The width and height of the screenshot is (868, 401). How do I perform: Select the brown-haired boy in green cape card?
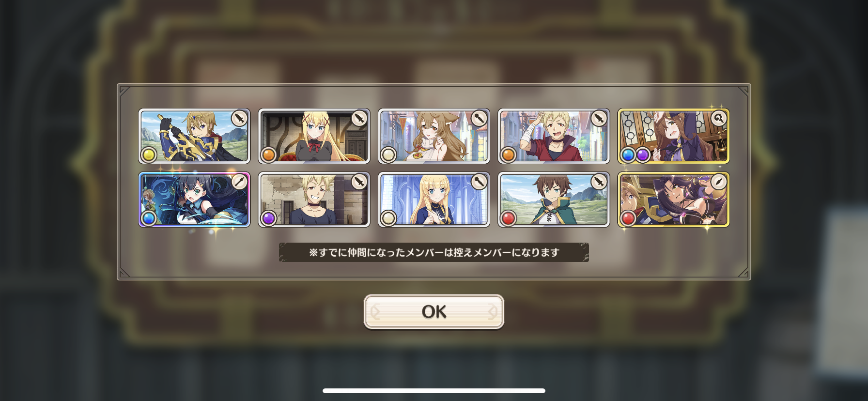[x=554, y=200]
